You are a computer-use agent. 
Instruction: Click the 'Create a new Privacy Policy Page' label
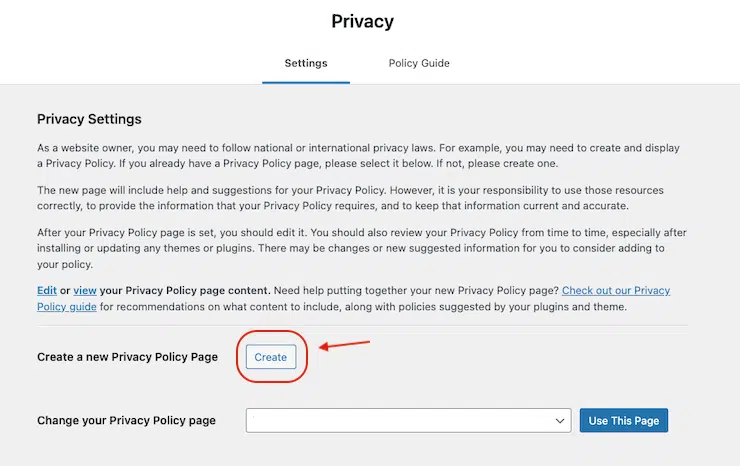coord(127,357)
